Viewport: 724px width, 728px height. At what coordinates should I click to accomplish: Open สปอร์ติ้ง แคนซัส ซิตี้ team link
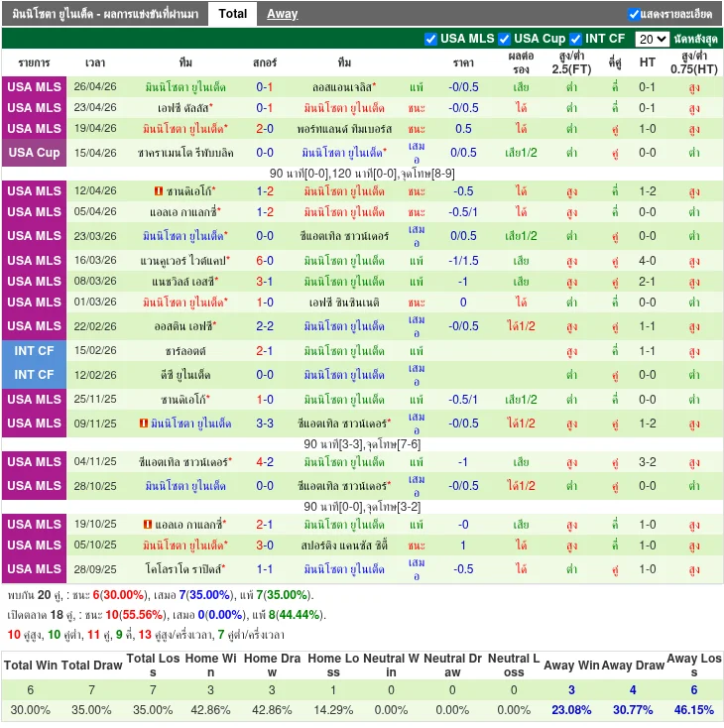click(344, 546)
